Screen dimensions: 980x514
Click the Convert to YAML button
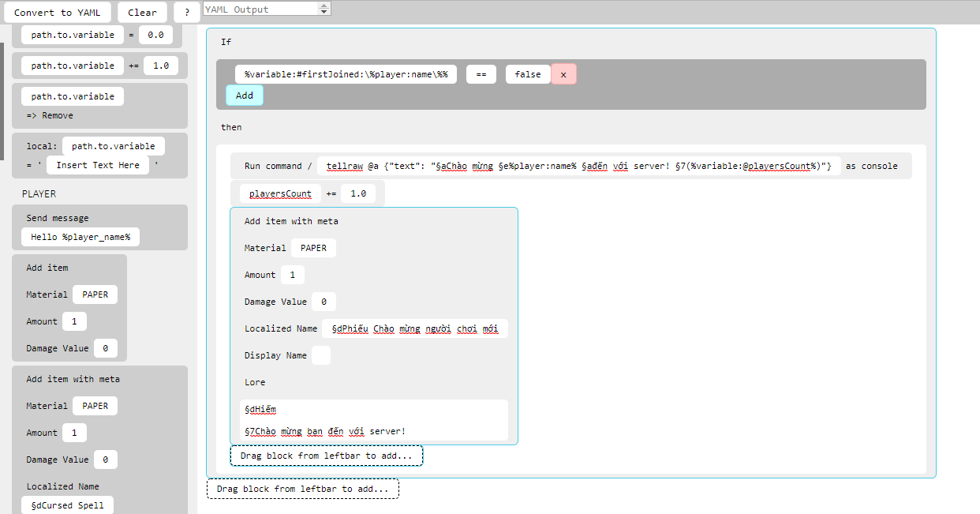[x=56, y=12]
